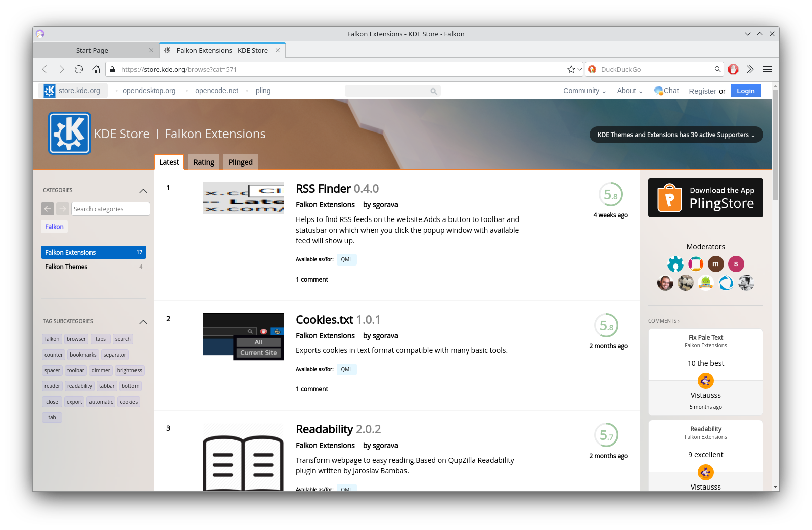Select the Plinged tab

pos(240,162)
